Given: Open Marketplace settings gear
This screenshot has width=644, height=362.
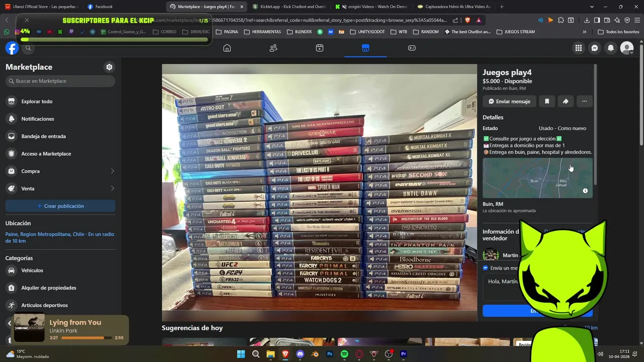Looking at the screenshot, I should [x=109, y=67].
